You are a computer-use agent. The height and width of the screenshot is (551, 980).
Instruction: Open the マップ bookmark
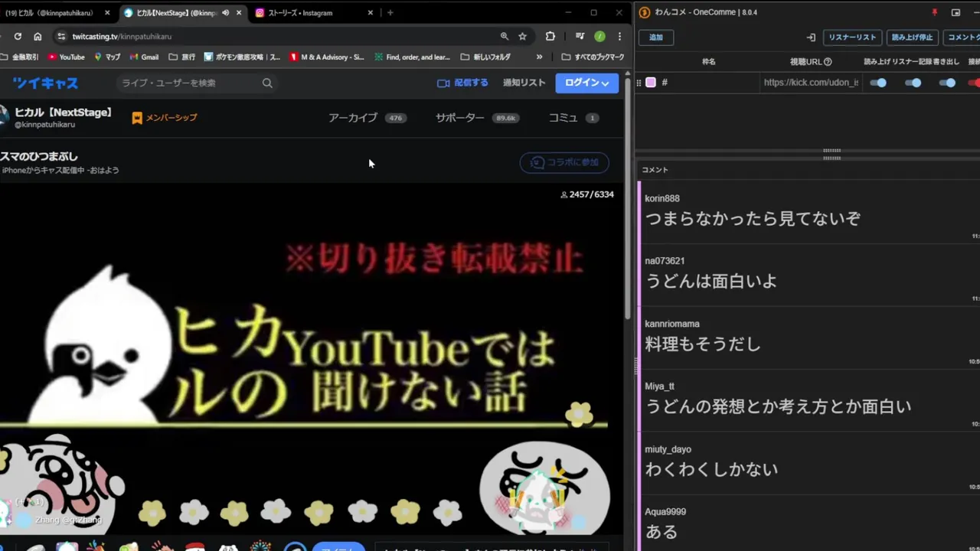coord(107,57)
